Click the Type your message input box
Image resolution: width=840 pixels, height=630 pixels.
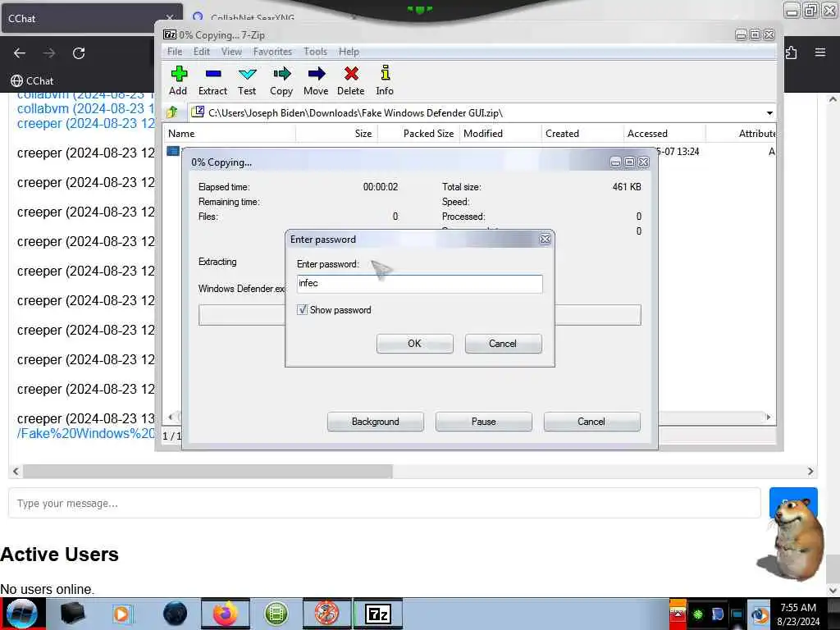coord(384,503)
